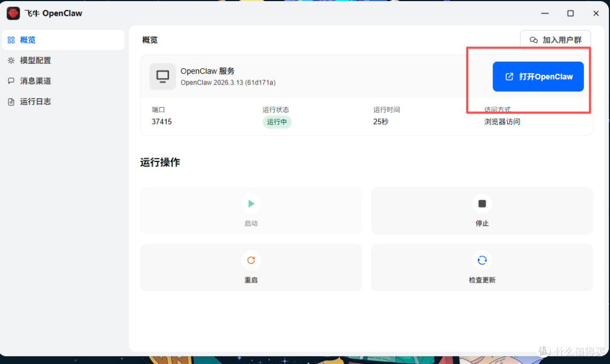
Task: Select the port number 37415
Action: [x=162, y=122]
